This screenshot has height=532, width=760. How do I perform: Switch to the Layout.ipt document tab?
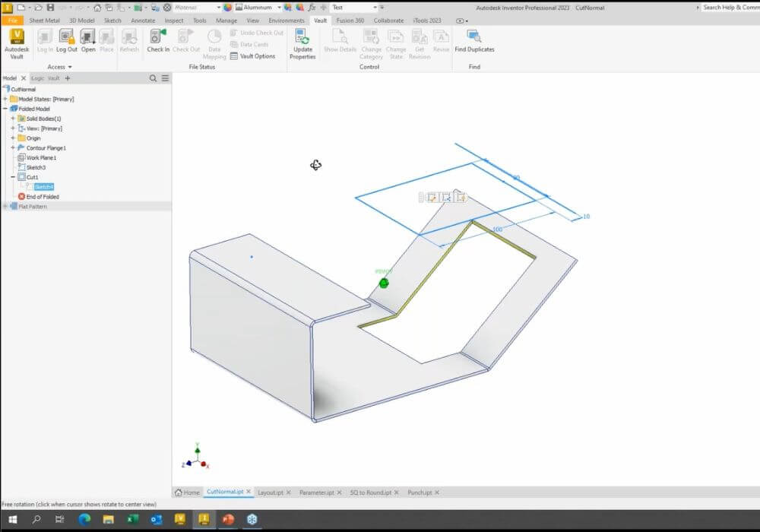coord(273,492)
